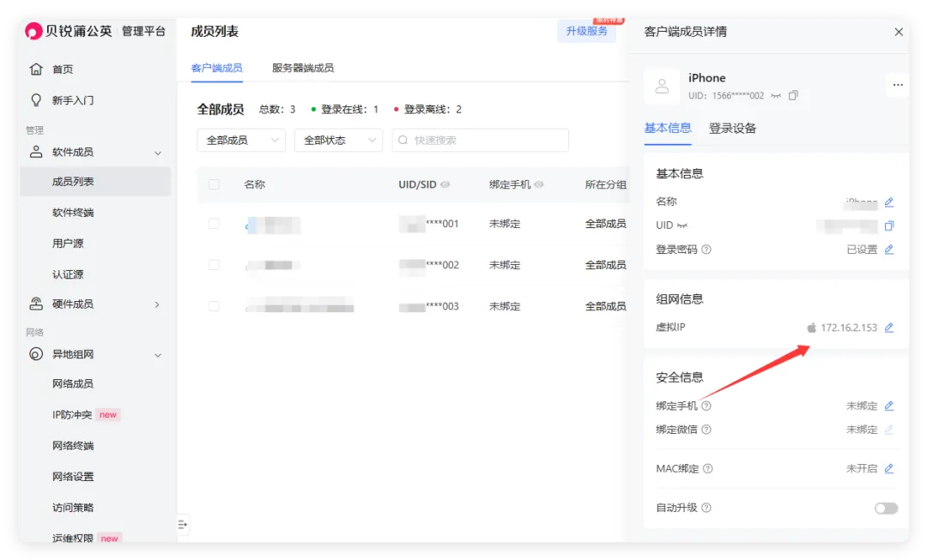Screen dimensions: 927x560
Task: Click the help icon next to 登录密码
Action: pos(706,250)
